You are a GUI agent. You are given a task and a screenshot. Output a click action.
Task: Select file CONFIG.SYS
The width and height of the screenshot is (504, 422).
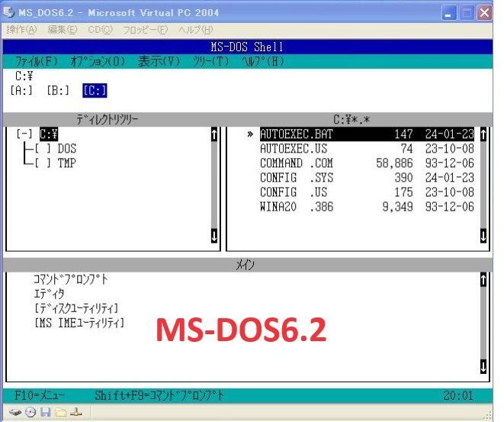pyautogui.click(x=367, y=178)
